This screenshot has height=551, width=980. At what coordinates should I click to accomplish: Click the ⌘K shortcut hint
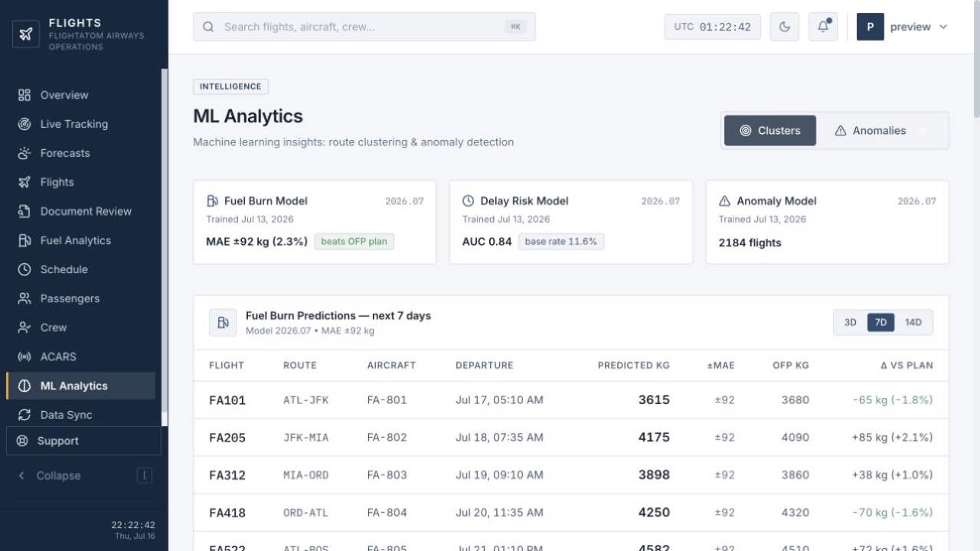(515, 27)
